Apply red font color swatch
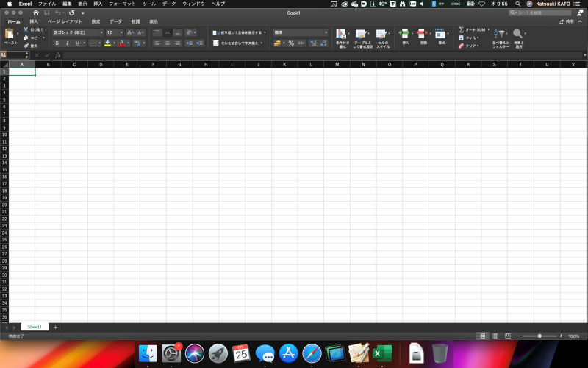Image resolution: width=588 pixels, height=368 pixels. 121,43
